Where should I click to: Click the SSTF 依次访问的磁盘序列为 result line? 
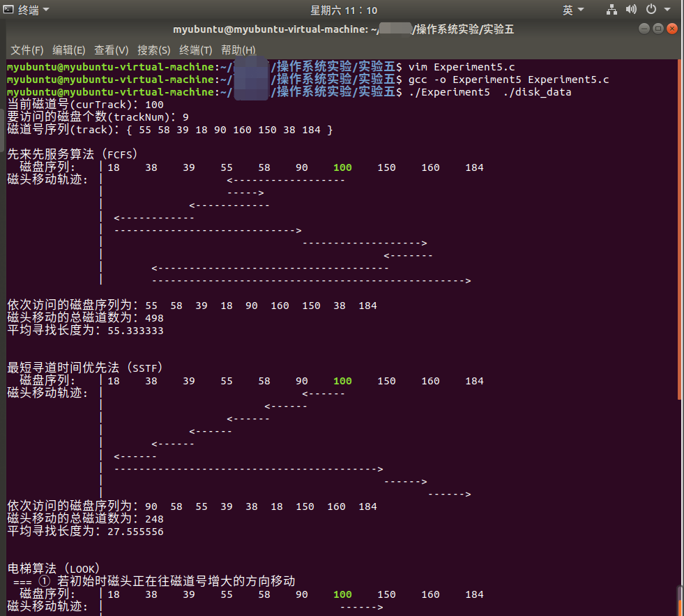tap(192, 506)
